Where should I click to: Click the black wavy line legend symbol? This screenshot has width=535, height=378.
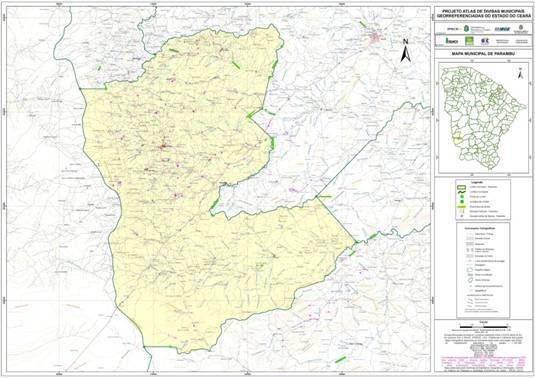(x=461, y=192)
